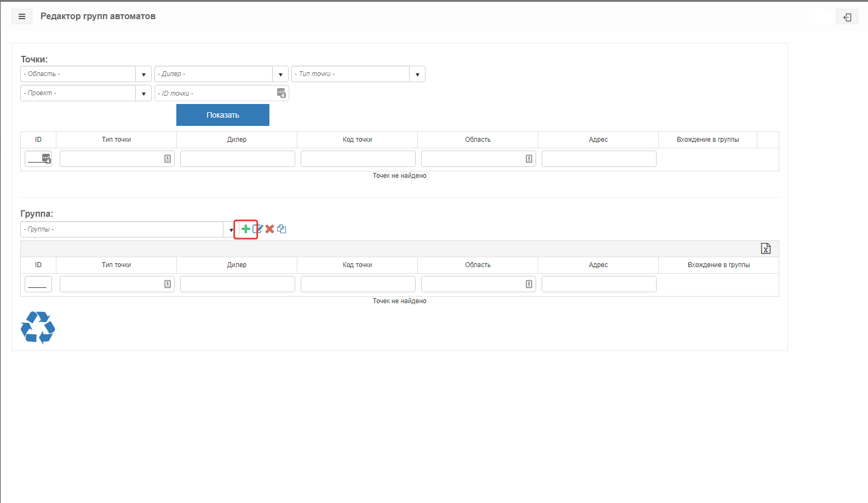The image size is (868, 503).
Task: Sort points table by Код точки header
Action: (x=357, y=140)
